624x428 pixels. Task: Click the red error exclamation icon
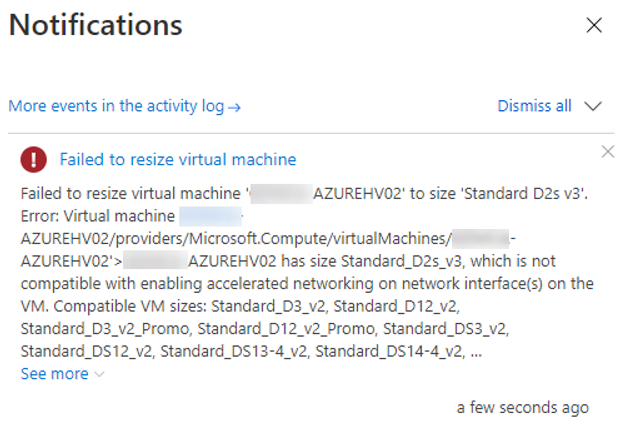34,159
